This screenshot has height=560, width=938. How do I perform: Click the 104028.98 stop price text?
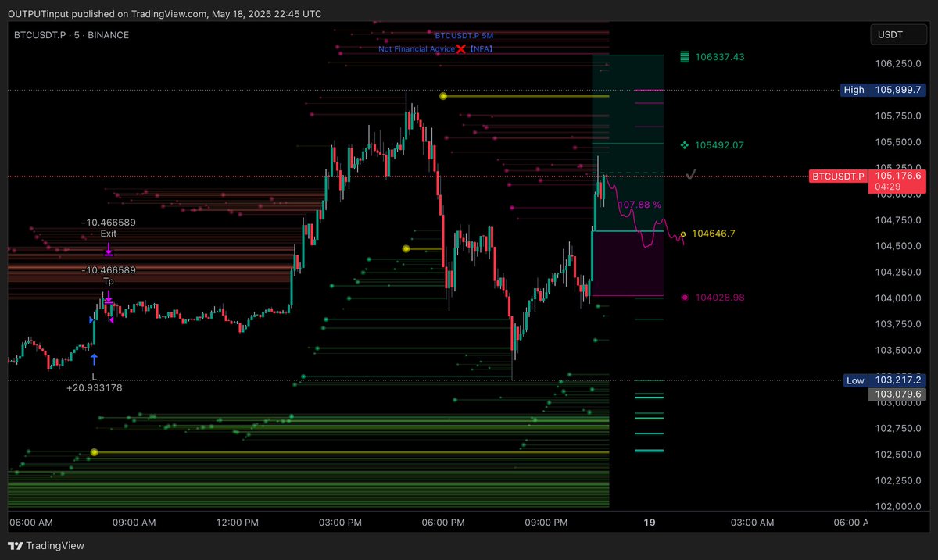(719, 298)
